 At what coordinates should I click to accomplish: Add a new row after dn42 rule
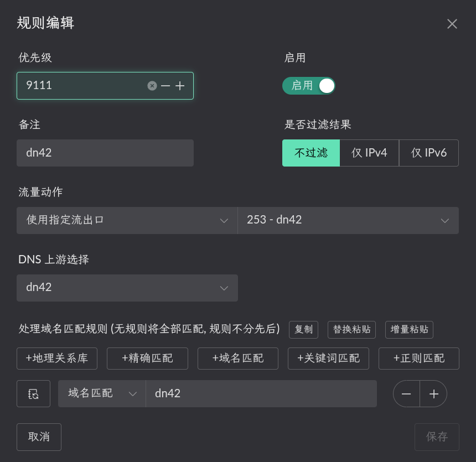[x=433, y=393]
